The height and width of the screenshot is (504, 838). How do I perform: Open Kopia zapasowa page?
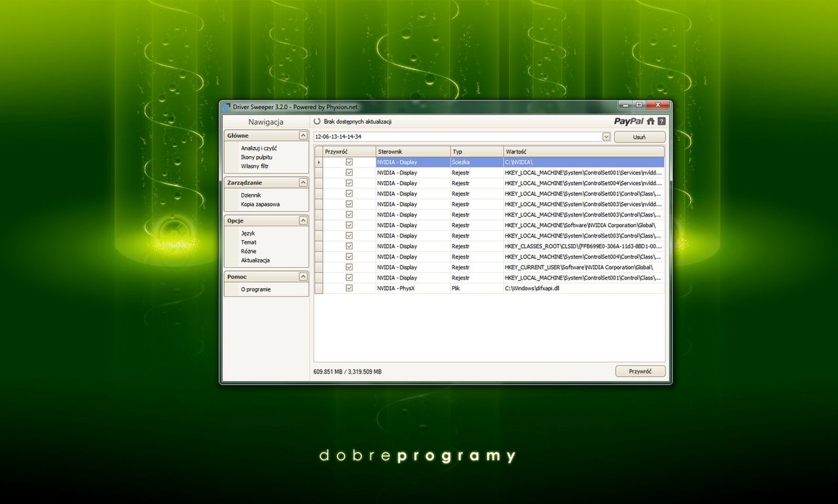pos(260,204)
